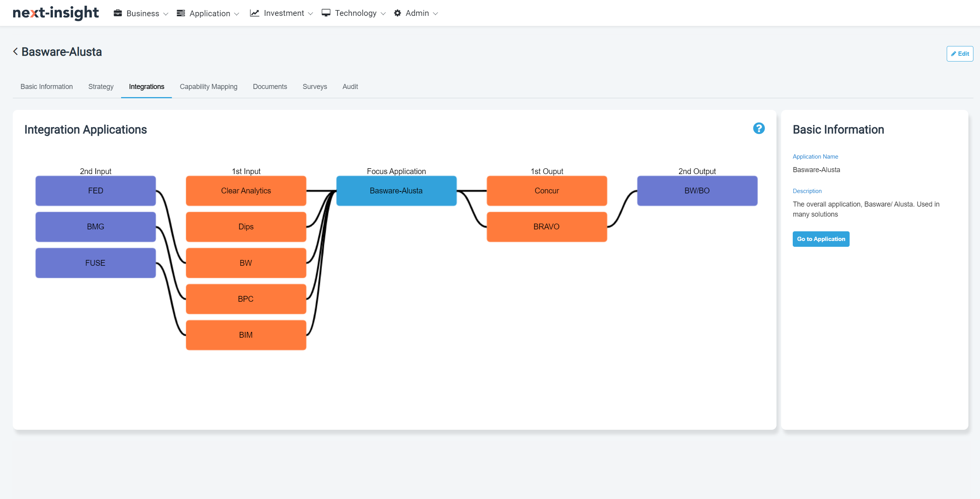The width and height of the screenshot is (980, 499).
Task: Click the 2nd Input column label
Action: point(96,171)
